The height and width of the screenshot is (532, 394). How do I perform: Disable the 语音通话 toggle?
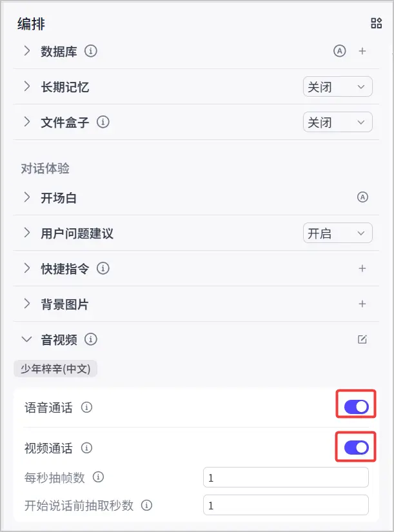[355, 405]
